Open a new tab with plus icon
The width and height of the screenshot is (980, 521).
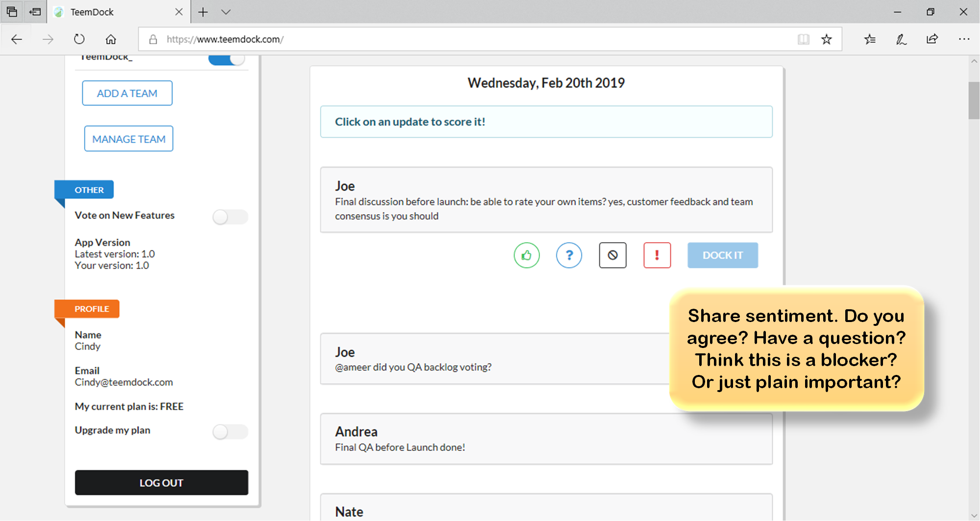(203, 12)
